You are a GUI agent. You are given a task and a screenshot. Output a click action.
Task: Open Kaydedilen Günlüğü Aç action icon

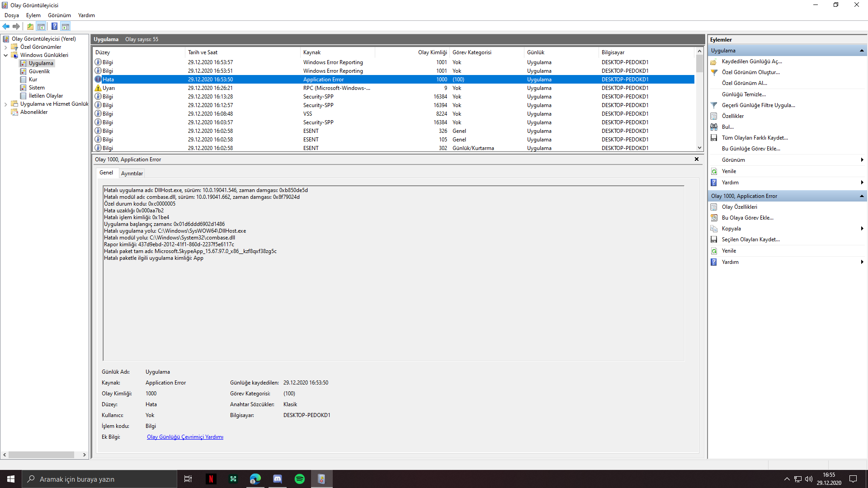[x=714, y=61]
